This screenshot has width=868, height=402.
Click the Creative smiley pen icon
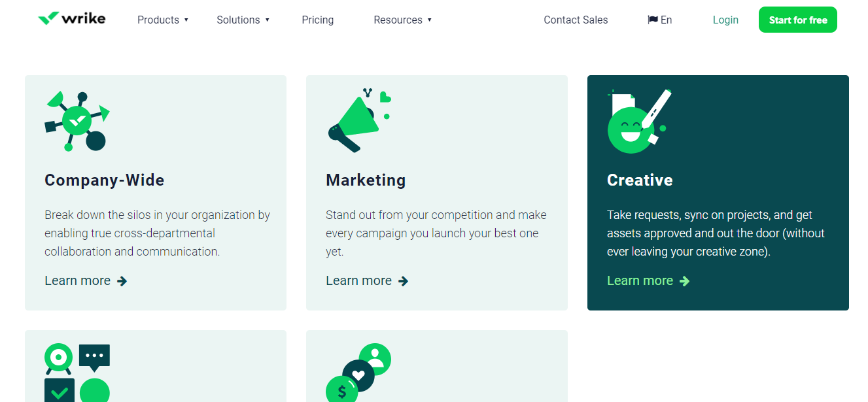tap(640, 121)
